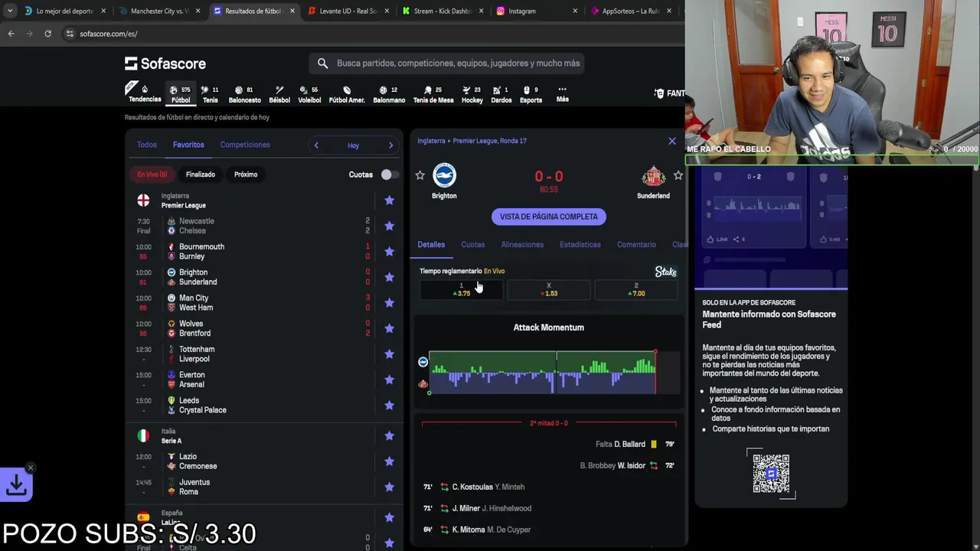980x551 pixels.
Task: Filter matches by Finalizado
Action: (201, 174)
